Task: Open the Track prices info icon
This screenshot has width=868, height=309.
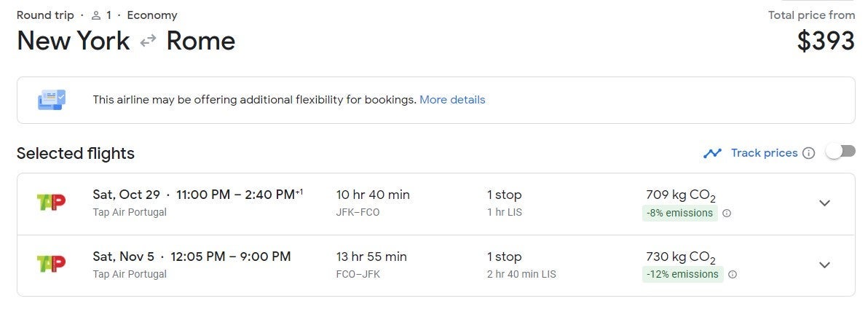Action: (808, 153)
